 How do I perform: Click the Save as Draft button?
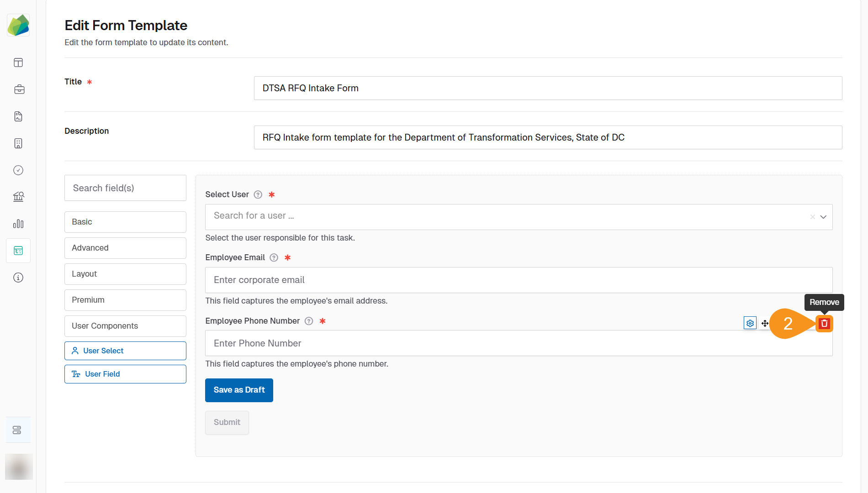(x=239, y=390)
